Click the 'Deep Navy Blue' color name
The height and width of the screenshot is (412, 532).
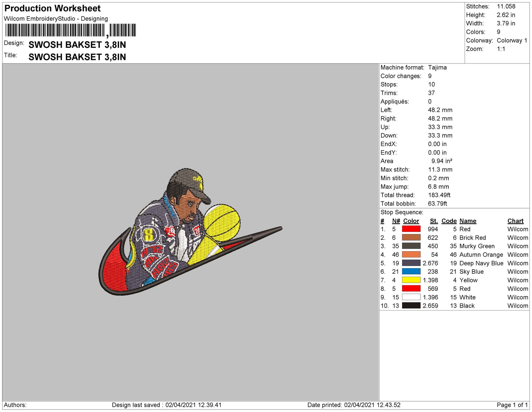481,263
